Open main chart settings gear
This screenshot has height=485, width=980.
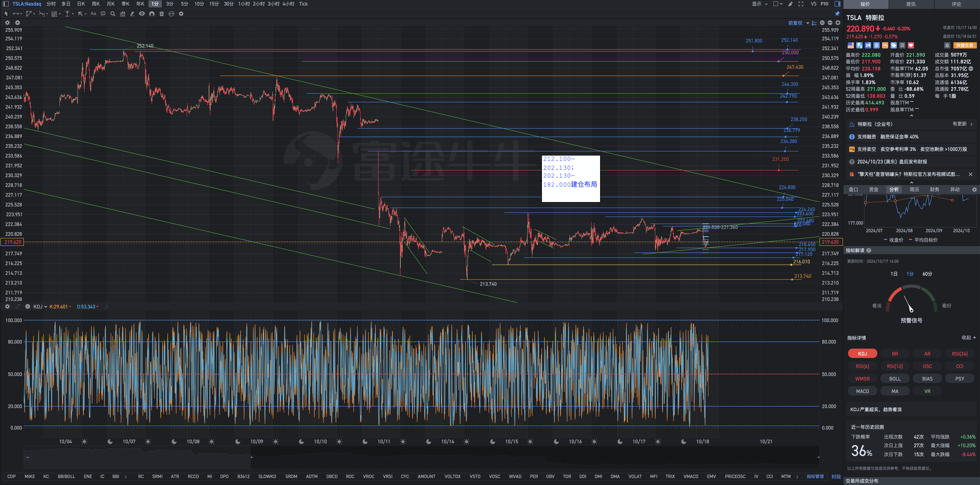pyautogui.click(x=7, y=23)
